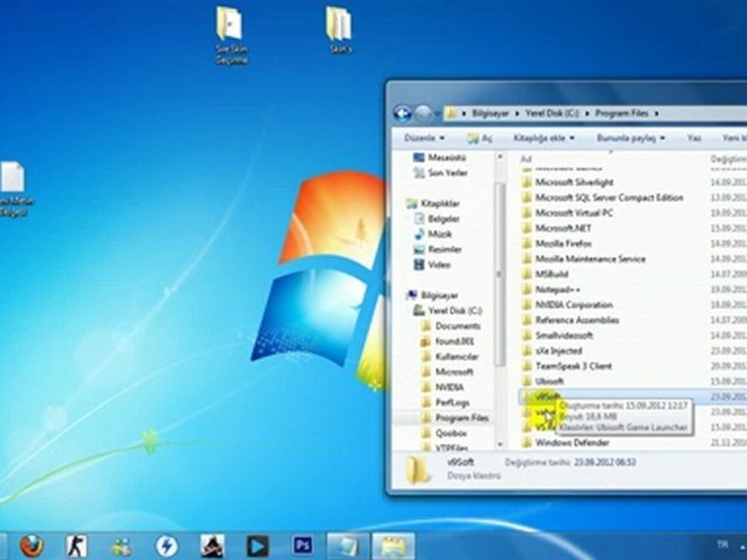This screenshot has height=560, width=747.
Task: Open Firefox from the taskbar
Action: click(x=31, y=546)
